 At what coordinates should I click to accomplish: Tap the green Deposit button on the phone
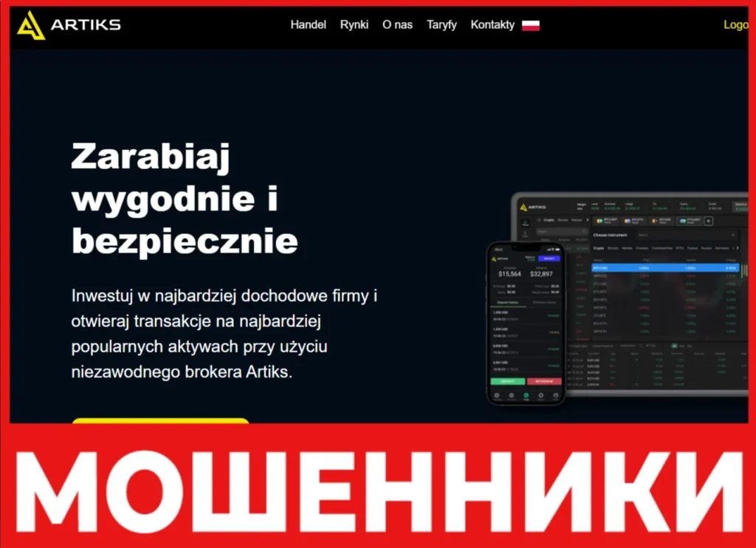point(508,381)
